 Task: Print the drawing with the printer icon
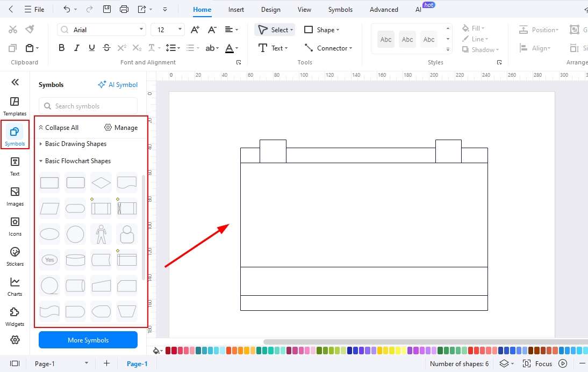pyautogui.click(x=124, y=9)
